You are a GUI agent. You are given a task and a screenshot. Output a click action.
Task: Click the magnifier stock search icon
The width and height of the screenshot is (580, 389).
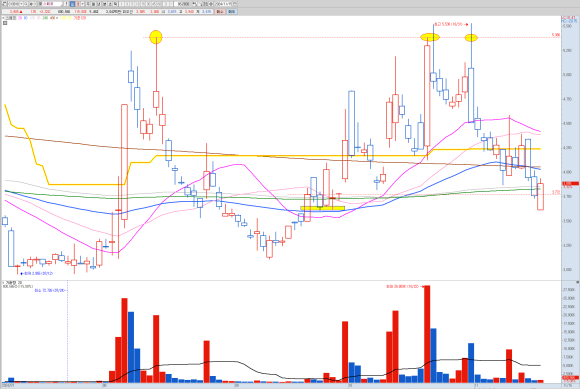click(x=26, y=4)
